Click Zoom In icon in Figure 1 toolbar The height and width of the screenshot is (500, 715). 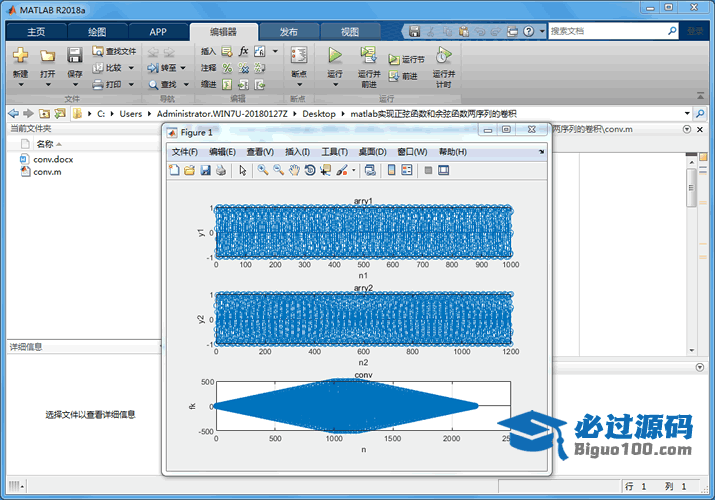click(263, 170)
